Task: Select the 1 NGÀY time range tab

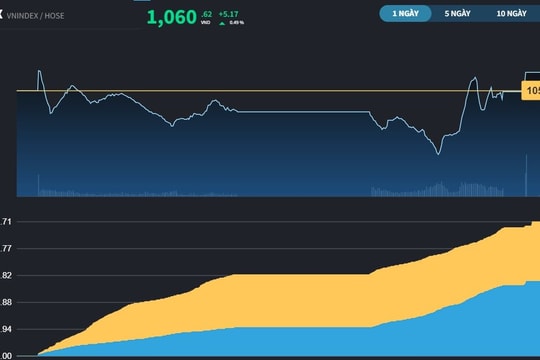Action: [x=405, y=13]
